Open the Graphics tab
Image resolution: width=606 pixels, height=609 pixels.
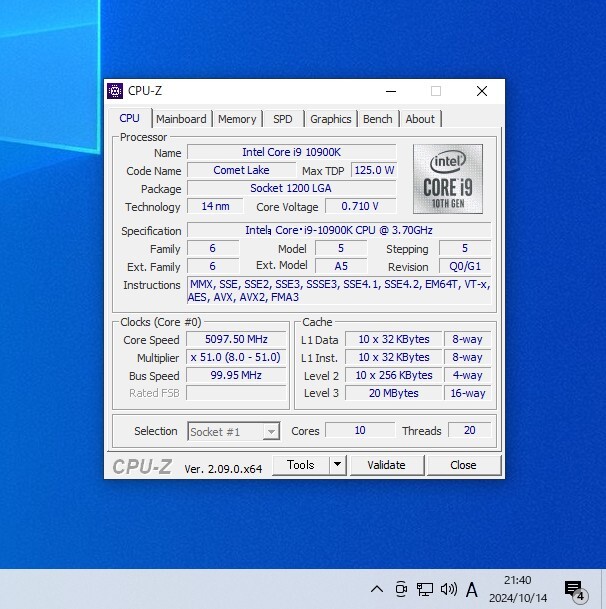pyautogui.click(x=331, y=119)
